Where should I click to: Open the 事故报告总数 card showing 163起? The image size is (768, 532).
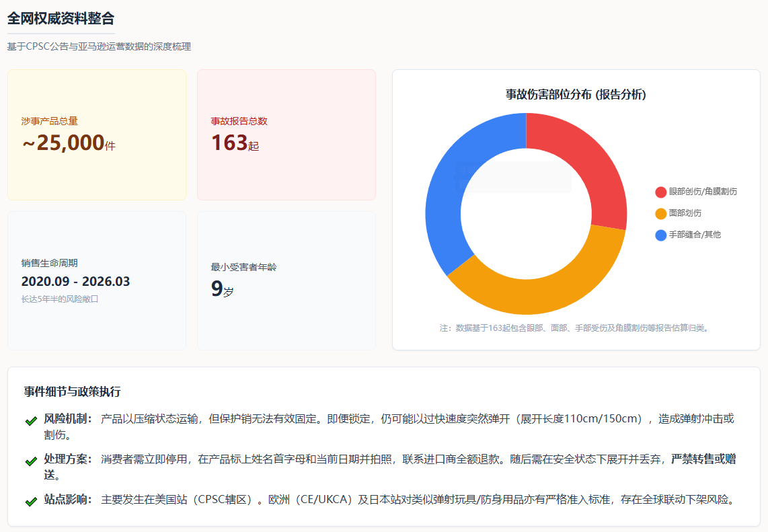(x=286, y=135)
